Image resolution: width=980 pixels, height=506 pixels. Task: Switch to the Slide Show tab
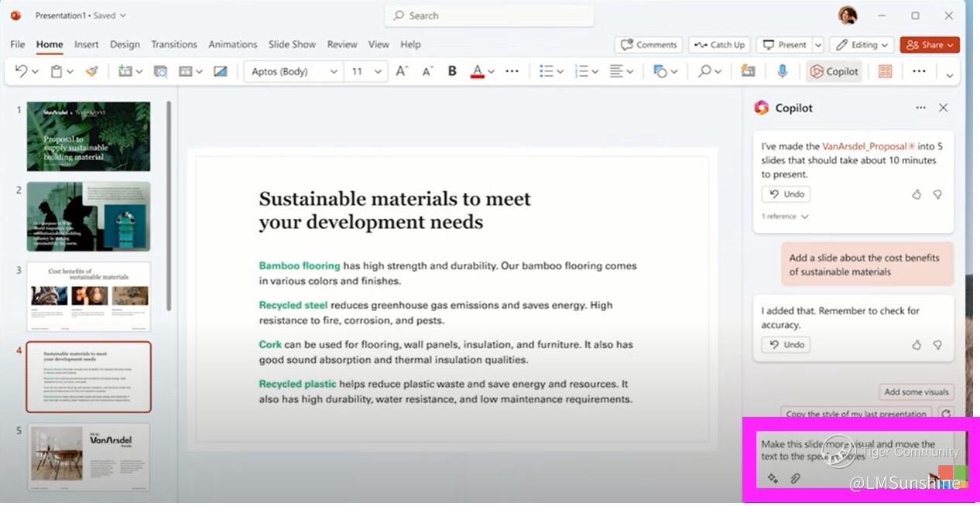tap(292, 44)
